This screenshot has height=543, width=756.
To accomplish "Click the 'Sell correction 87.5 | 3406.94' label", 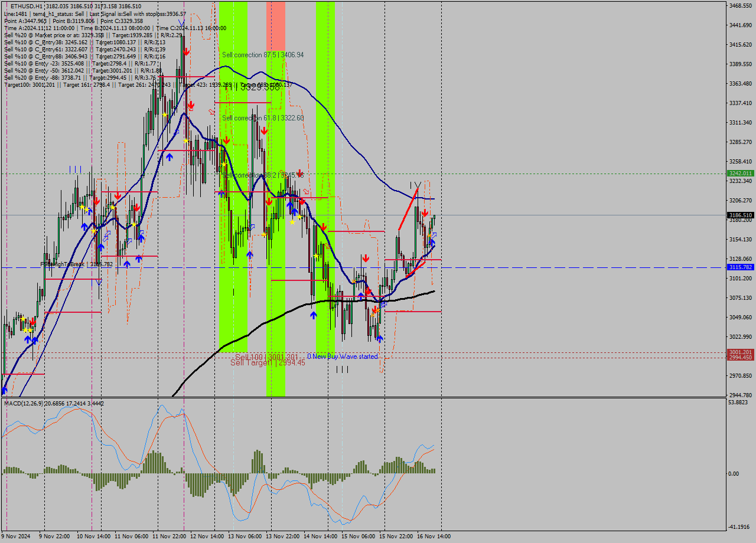I will [x=263, y=55].
